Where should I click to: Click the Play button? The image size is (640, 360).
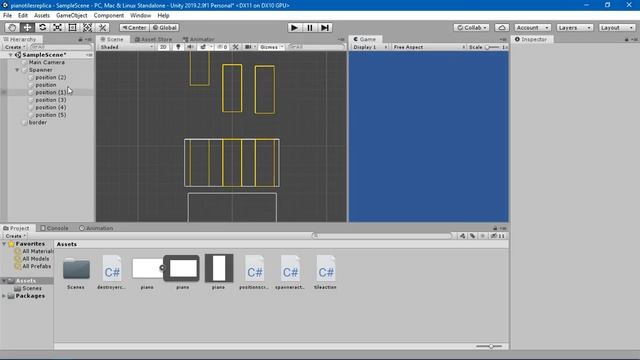click(x=294, y=27)
